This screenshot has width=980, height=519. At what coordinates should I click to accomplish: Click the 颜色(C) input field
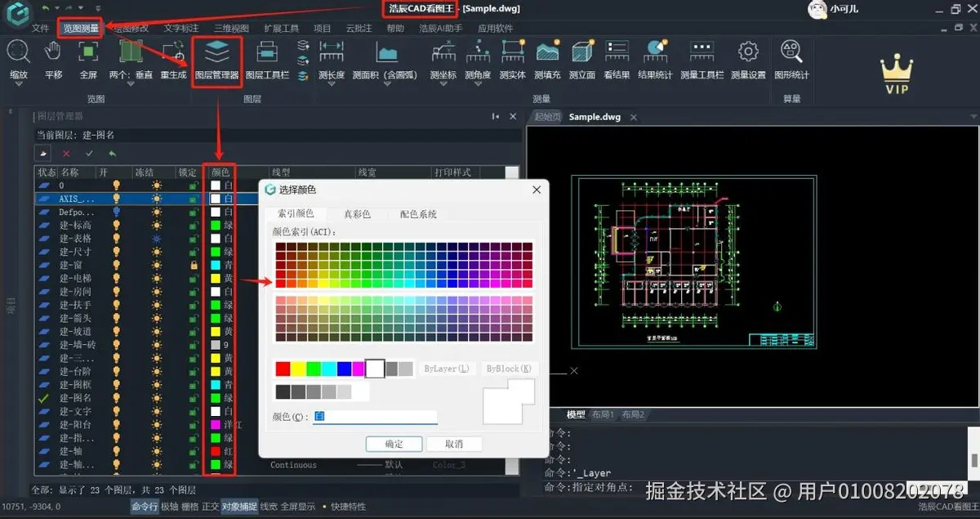coord(375,417)
